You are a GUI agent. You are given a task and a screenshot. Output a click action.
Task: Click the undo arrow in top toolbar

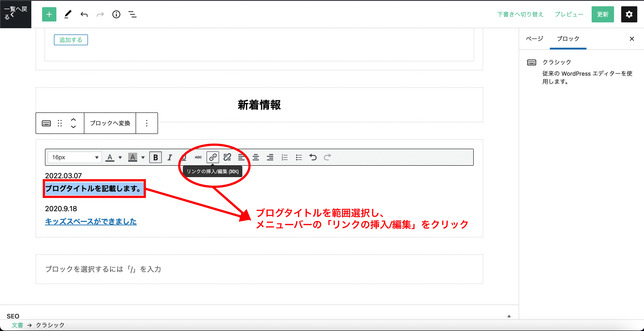(x=84, y=15)
